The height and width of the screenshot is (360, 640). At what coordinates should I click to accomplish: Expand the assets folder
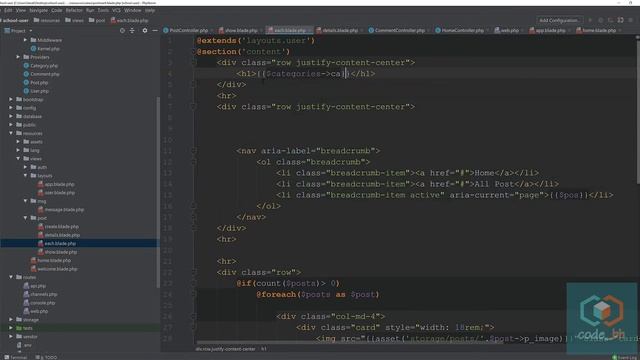click(x=18, y=142)
